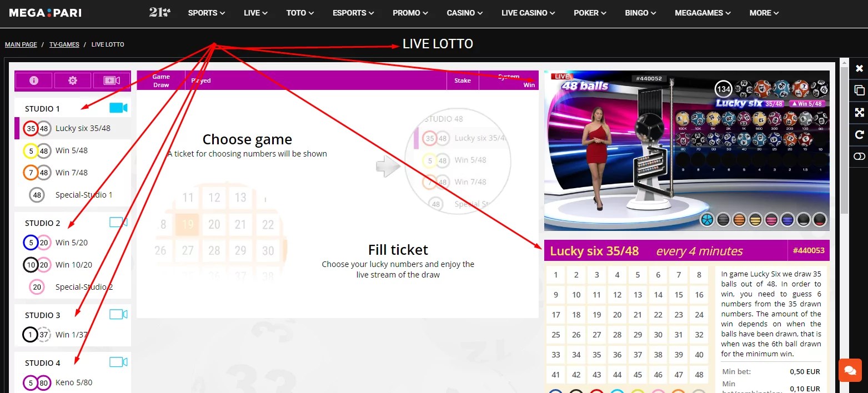This screenshot has height=393, width=868.
Task: Switch to Studio 3 camera stream
Action: [118, 314]
